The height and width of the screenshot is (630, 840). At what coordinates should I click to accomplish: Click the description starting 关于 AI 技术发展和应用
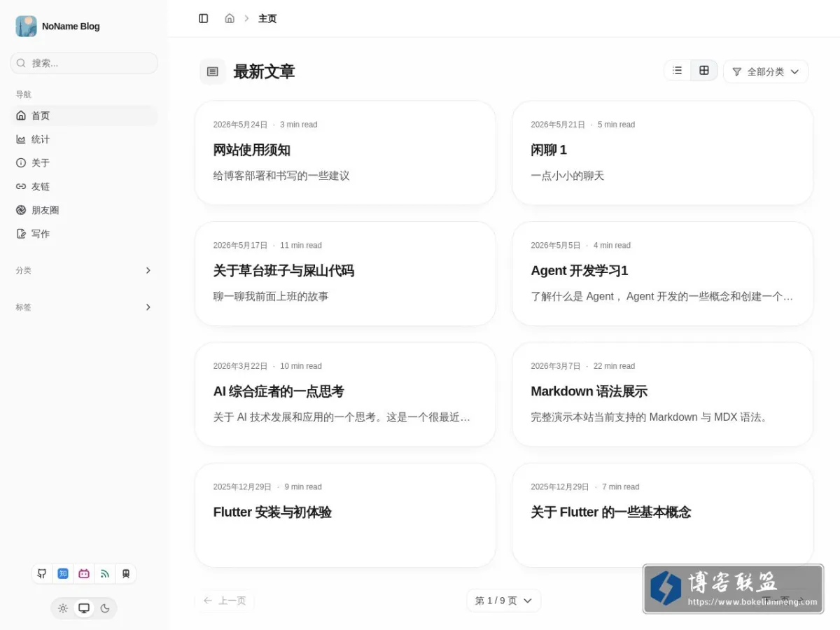pos(342,417)
